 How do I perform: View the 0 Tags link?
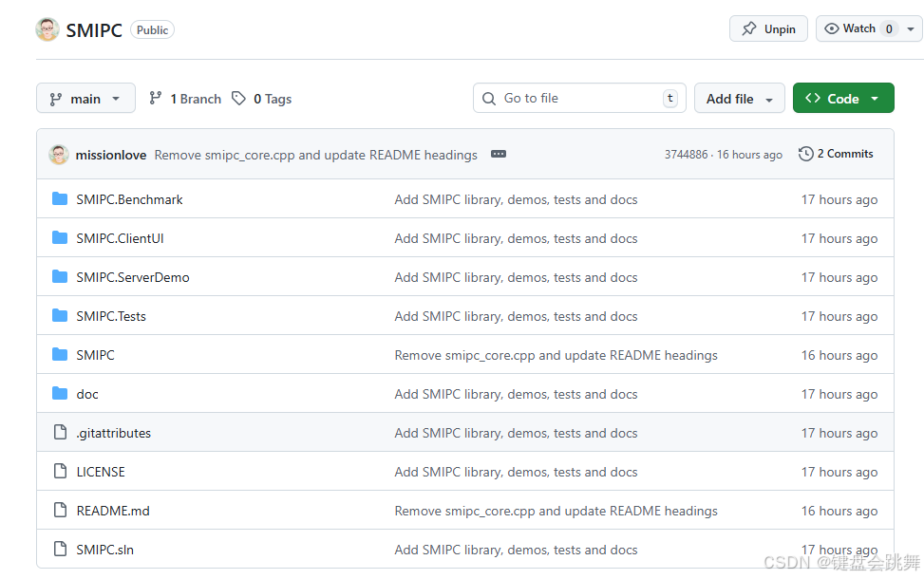pos(262,99)
